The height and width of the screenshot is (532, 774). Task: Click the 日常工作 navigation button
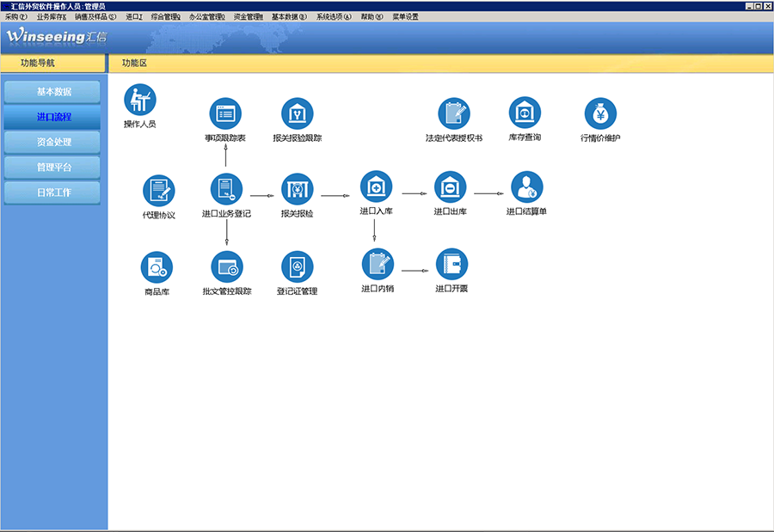coord(53,193)
